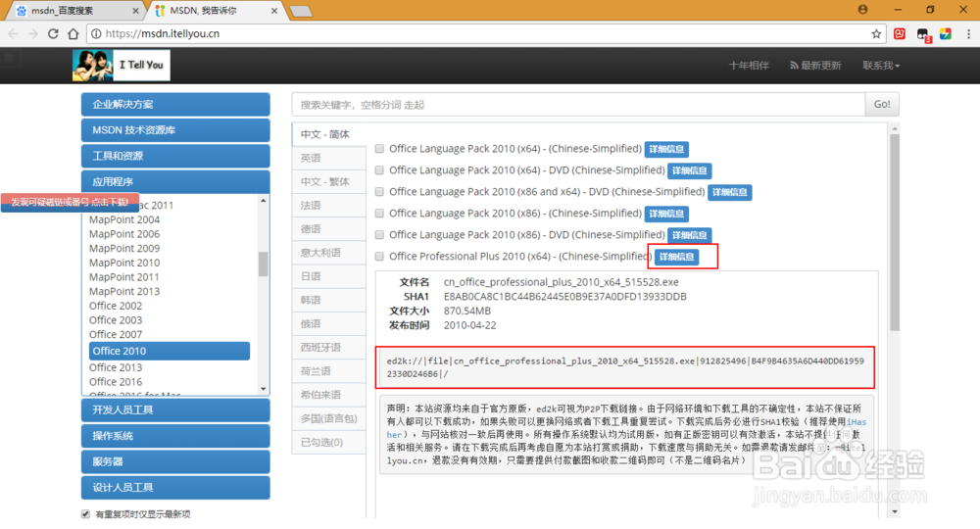Screen dimensions: 980x529
Task: Close the msdn_百度搜索 tab
Action: pos(135,11)
